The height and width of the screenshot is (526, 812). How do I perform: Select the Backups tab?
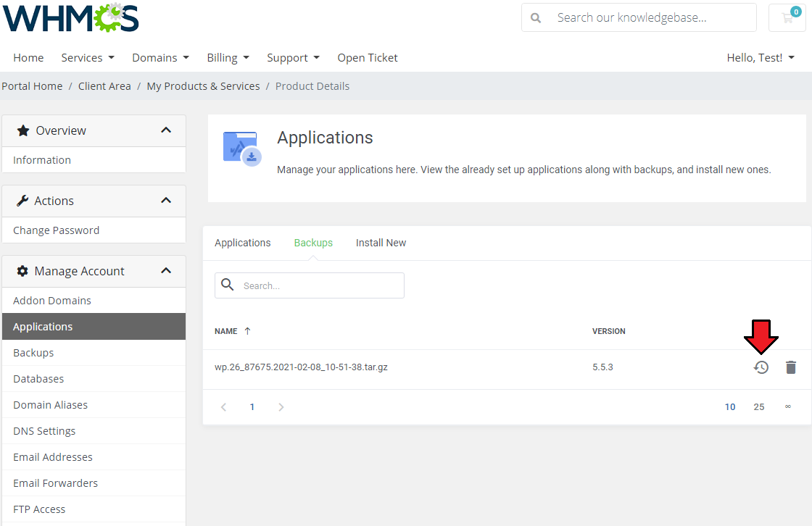click(x=313, y=243)
